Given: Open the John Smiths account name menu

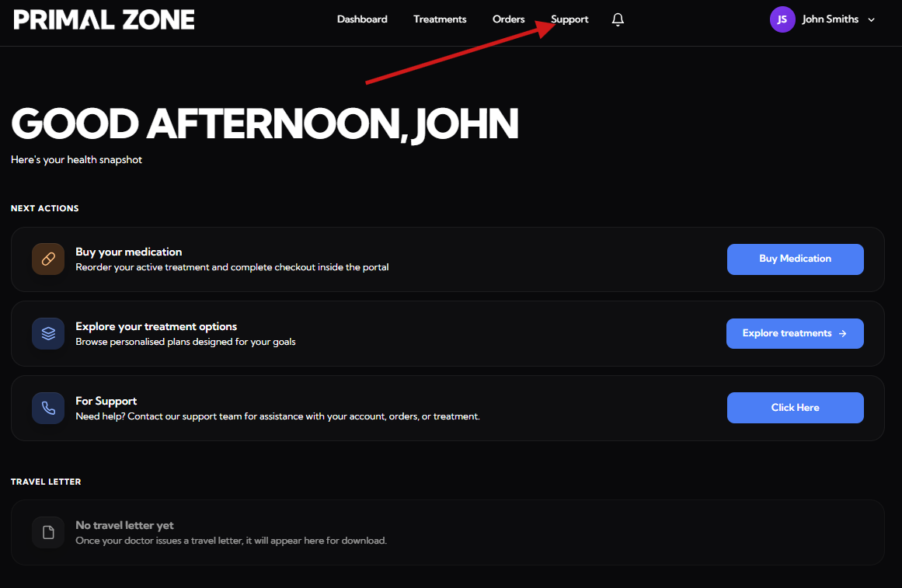Looking at the screenshot, I should (830, 19).
